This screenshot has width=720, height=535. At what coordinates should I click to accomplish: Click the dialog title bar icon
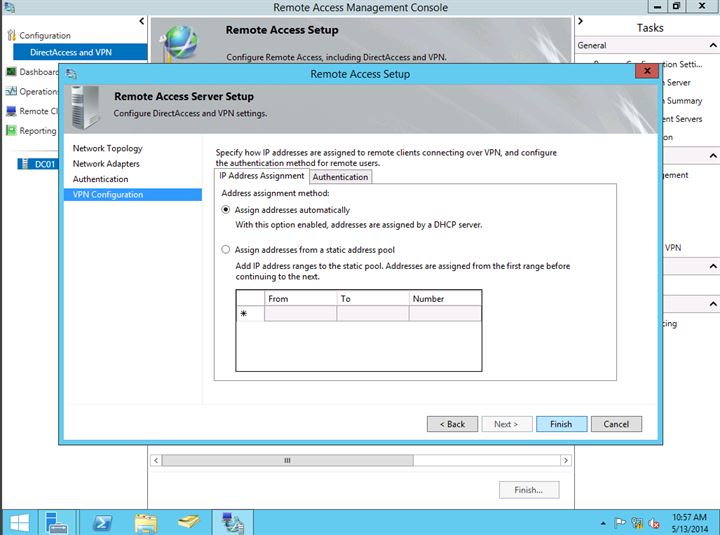[71, 74]
